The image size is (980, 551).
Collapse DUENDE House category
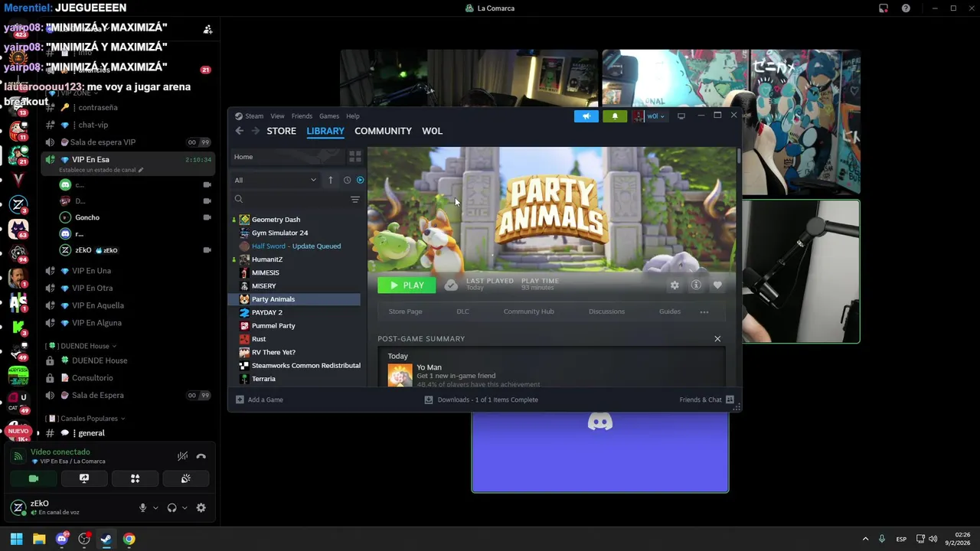[x=80, y=346]
